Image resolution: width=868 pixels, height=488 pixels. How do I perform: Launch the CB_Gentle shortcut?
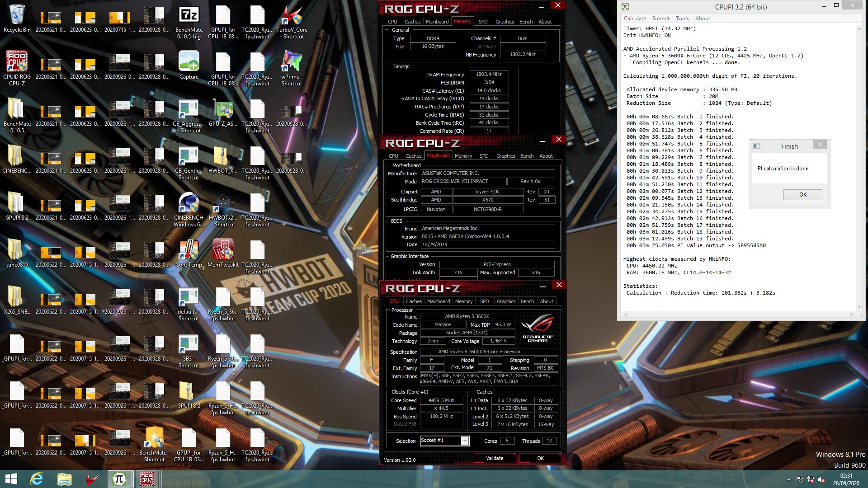point(189,163)
